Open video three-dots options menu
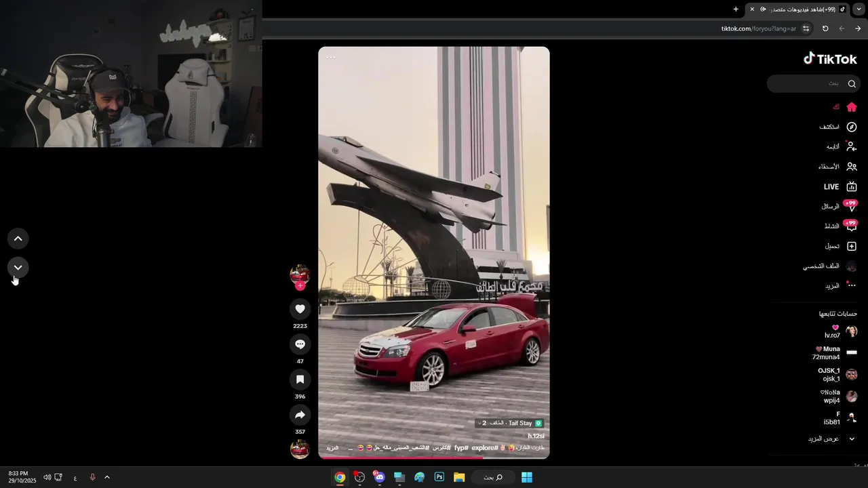 [331, 58]
